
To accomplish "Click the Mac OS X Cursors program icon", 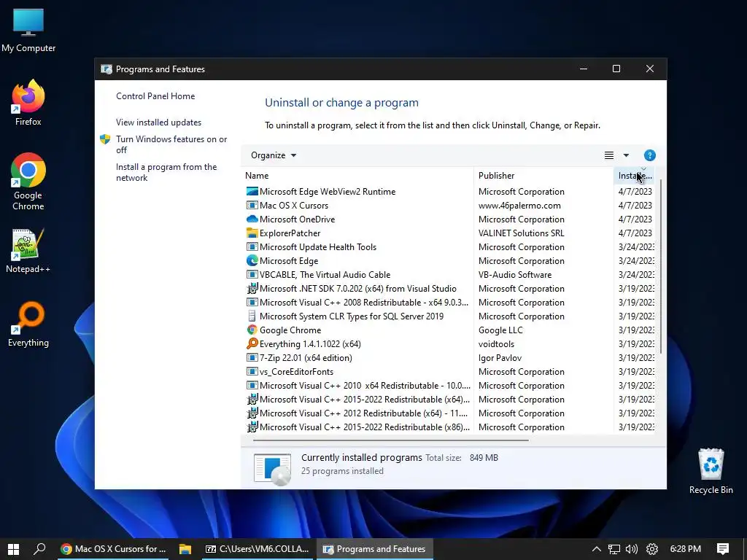I will pos(252,205).
